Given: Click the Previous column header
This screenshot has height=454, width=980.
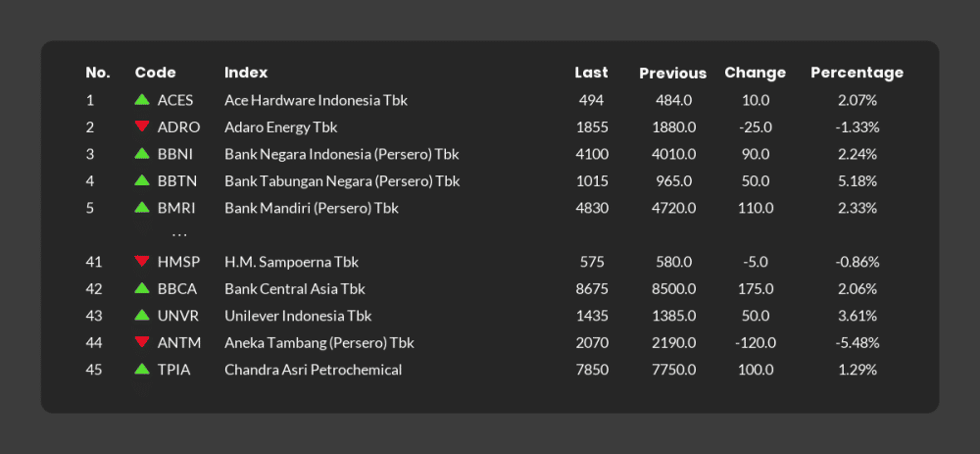Looking at the screenshot, I should (x=672, y=74).
